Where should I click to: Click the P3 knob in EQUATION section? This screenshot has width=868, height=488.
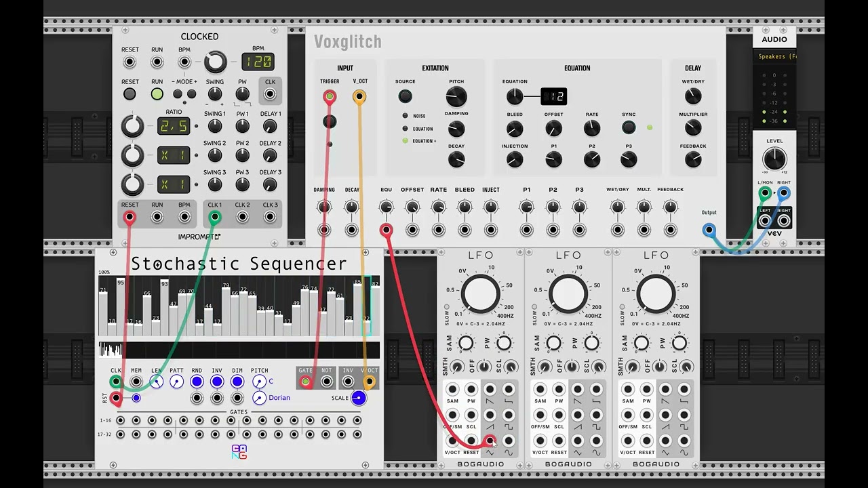(629, 159)
